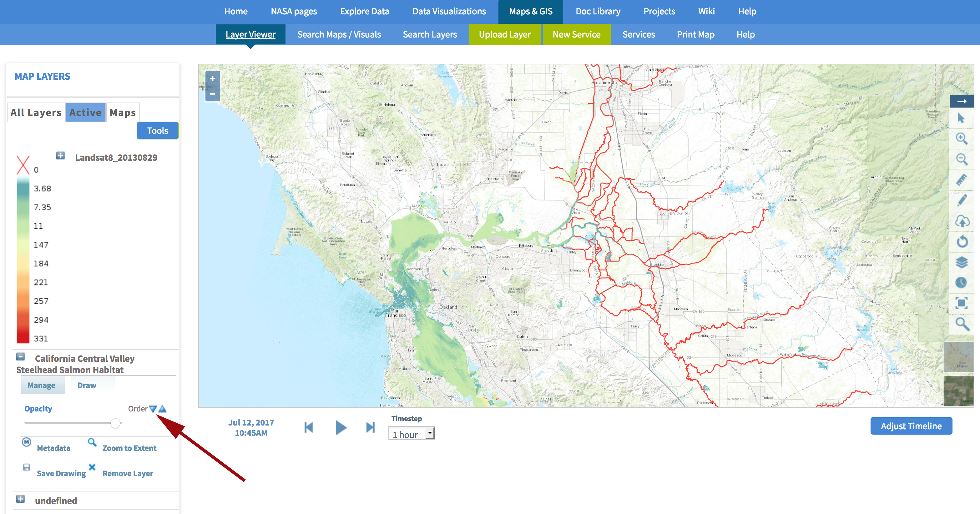Click the opacity slider handle

[x=115, y=423]
